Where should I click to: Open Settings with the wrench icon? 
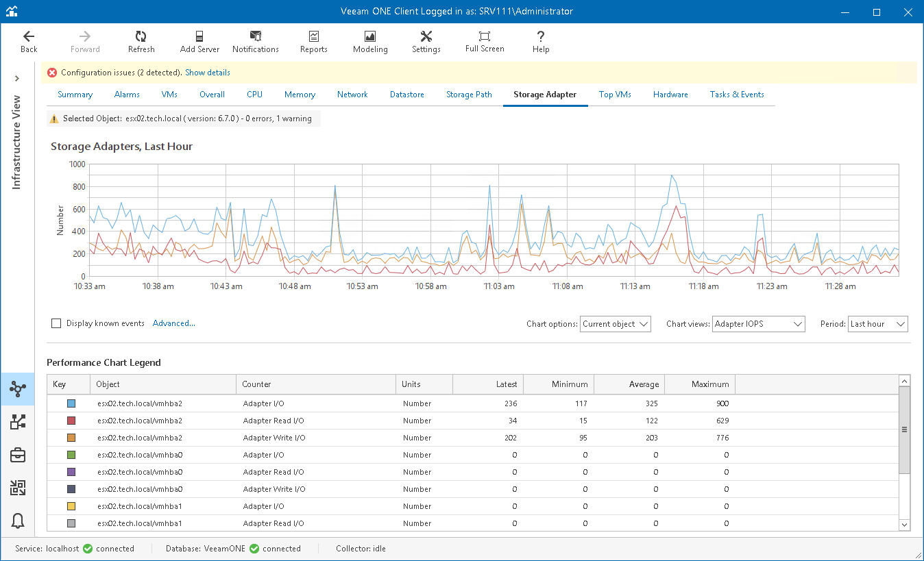(x=426, y=41)
